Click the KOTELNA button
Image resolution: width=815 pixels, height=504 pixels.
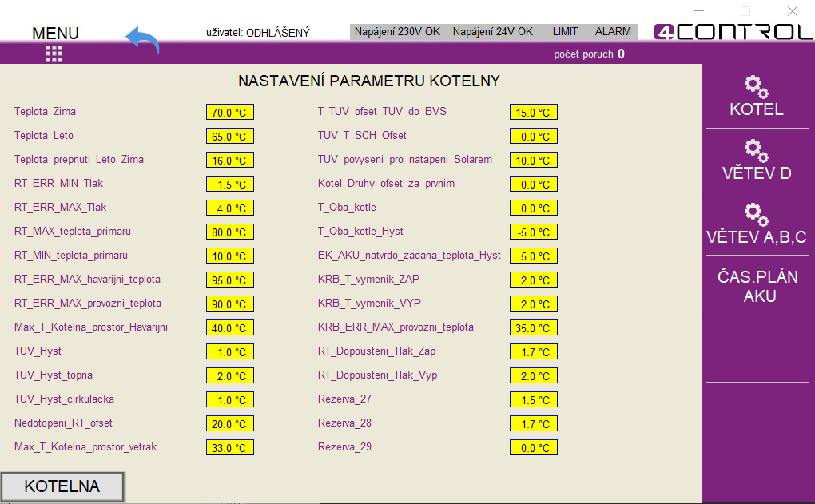click(x=62, y=487)
